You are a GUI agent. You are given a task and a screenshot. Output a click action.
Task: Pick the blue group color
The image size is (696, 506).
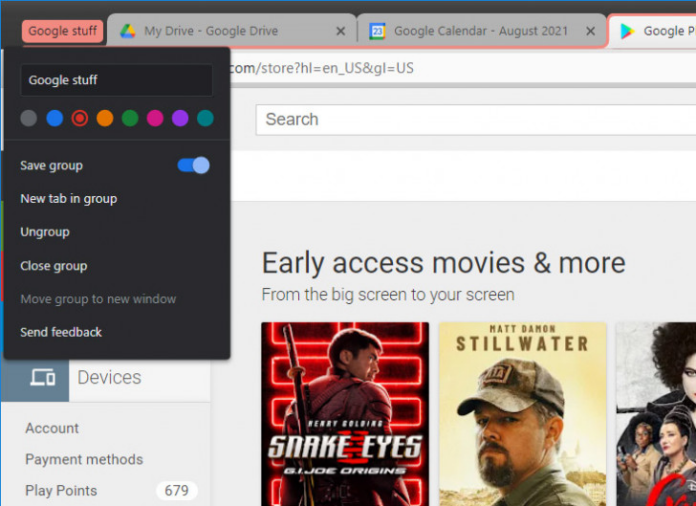click(x=54, y=118)
